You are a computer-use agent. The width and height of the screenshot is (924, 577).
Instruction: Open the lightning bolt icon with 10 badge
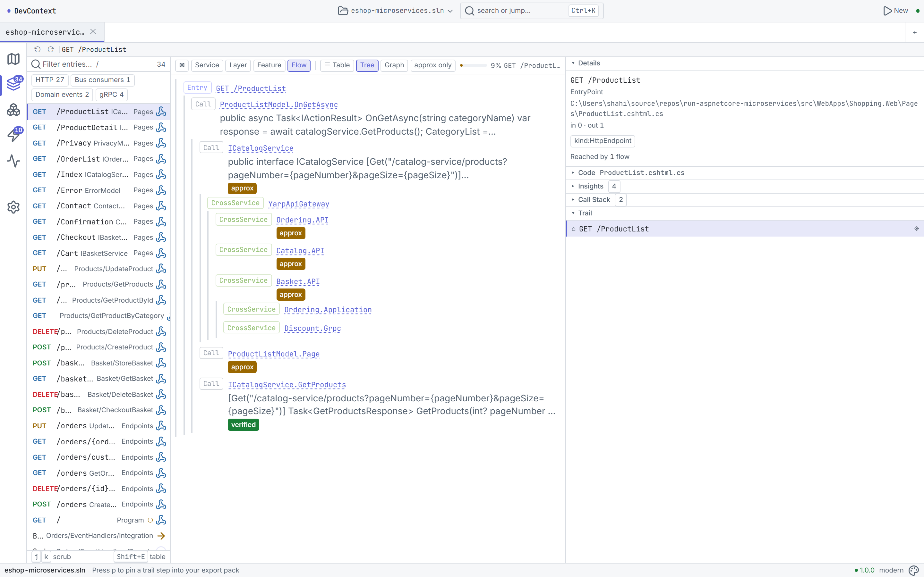pyautogui.click(x=13, y=134)
